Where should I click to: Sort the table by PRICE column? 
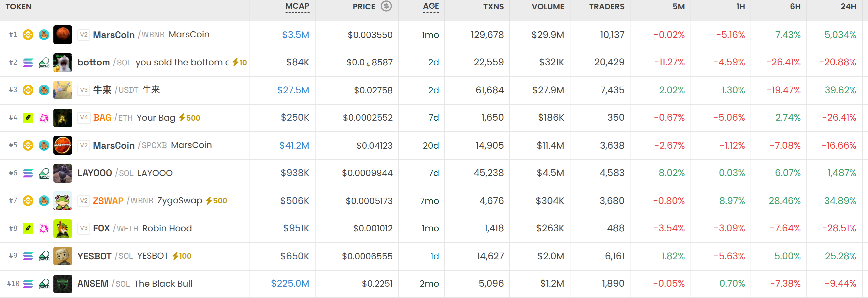364,6
